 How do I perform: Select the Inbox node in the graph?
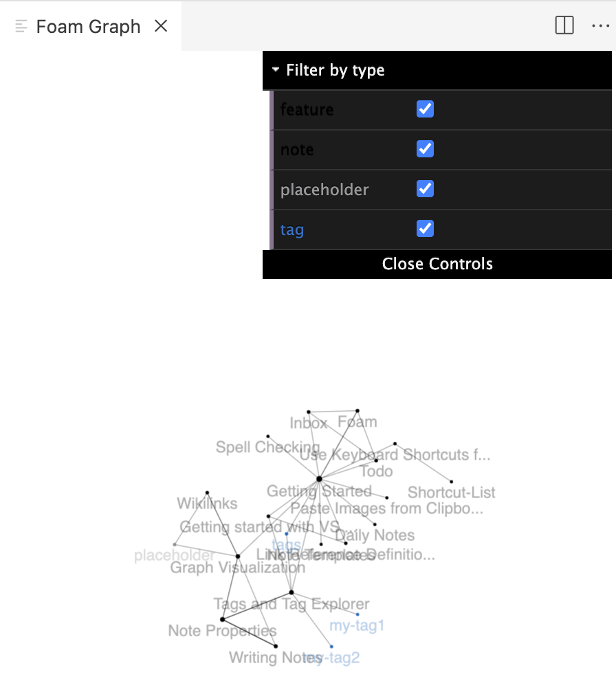click(310, 412)
